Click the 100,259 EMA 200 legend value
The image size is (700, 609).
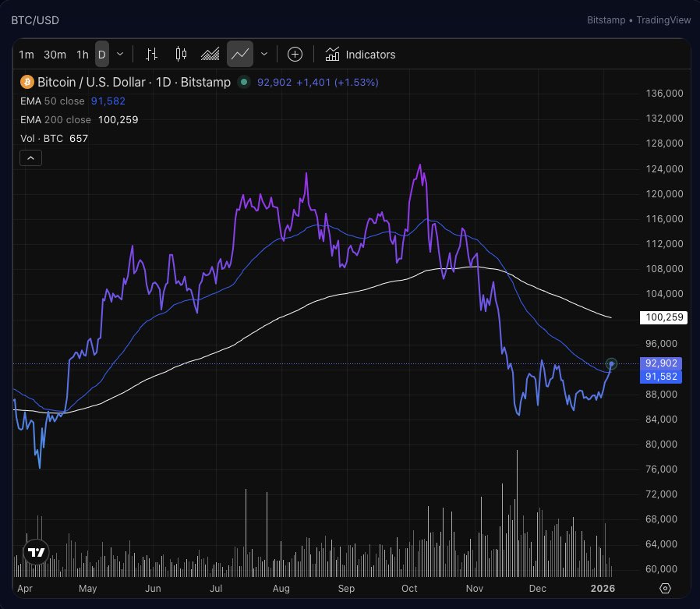pyautogui.click(x=118, y=120)
